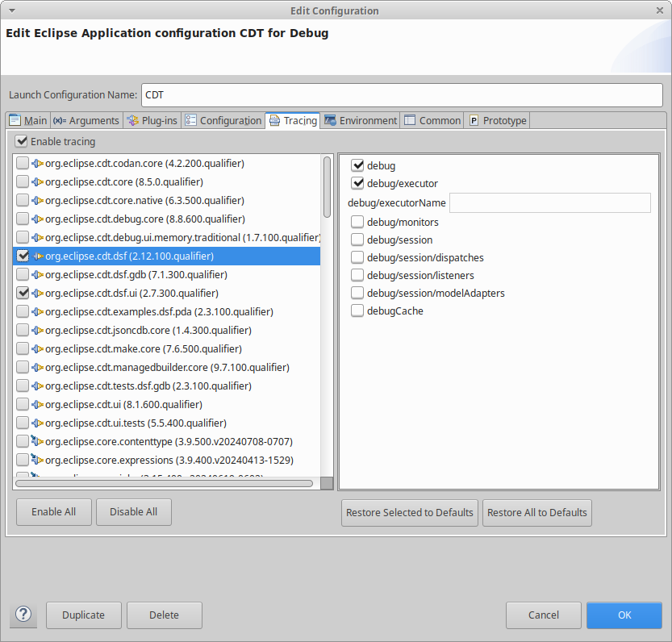Click the plug-in icon for org.eclipse.cdt.dsf.gdb
The image size is (672, 642).
pos(37,275)
